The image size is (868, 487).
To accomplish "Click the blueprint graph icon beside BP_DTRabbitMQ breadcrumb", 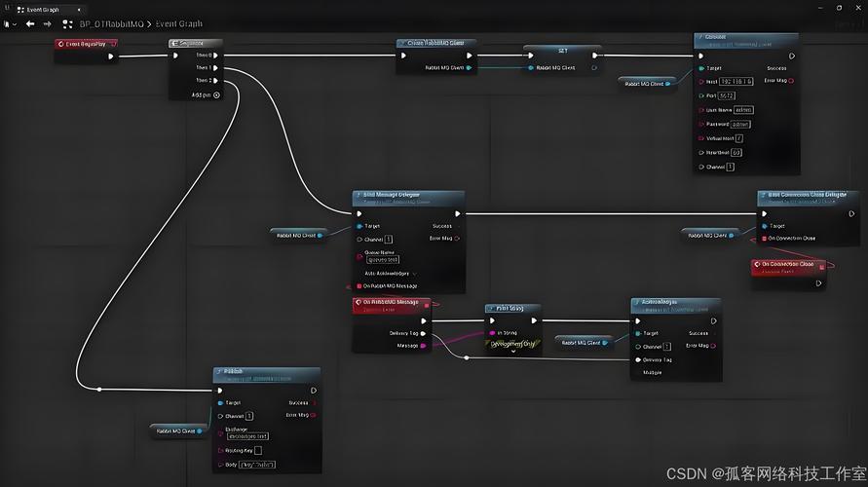I will (67, 23).
